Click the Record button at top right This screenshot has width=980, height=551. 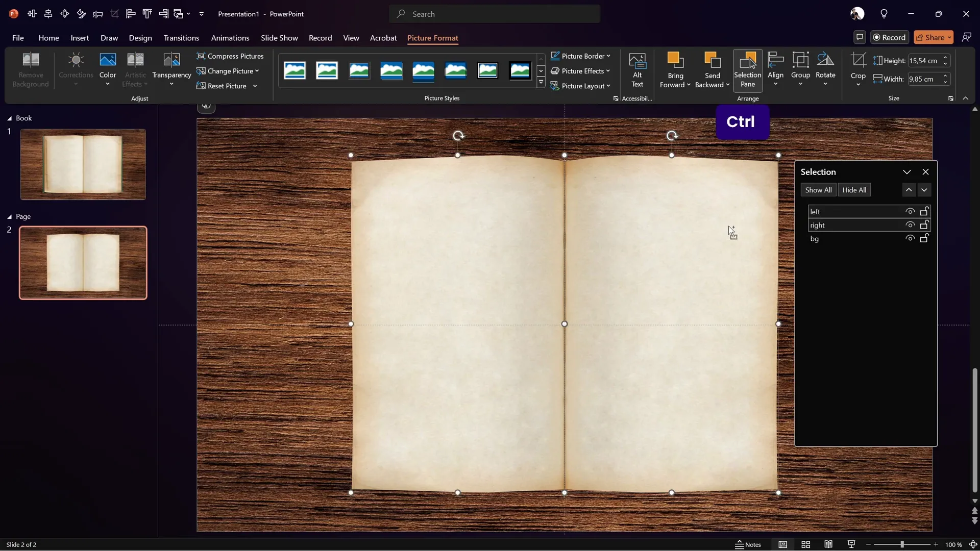[x=890, y=37]
